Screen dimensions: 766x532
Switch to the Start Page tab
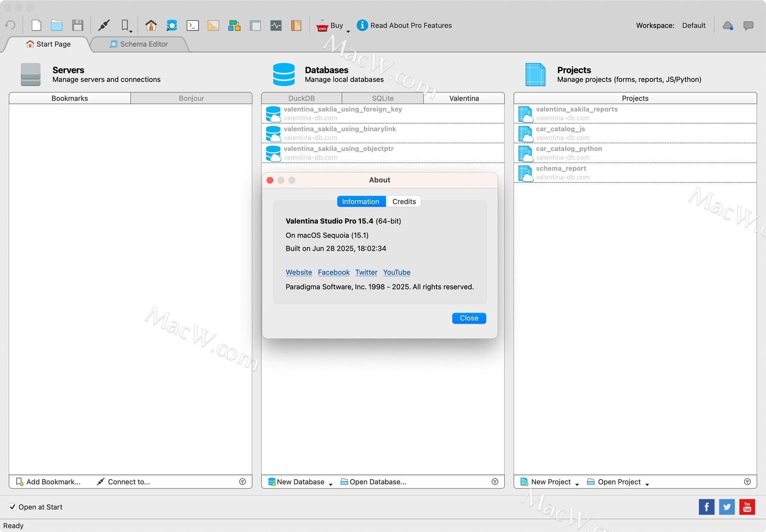click(48, 44)
